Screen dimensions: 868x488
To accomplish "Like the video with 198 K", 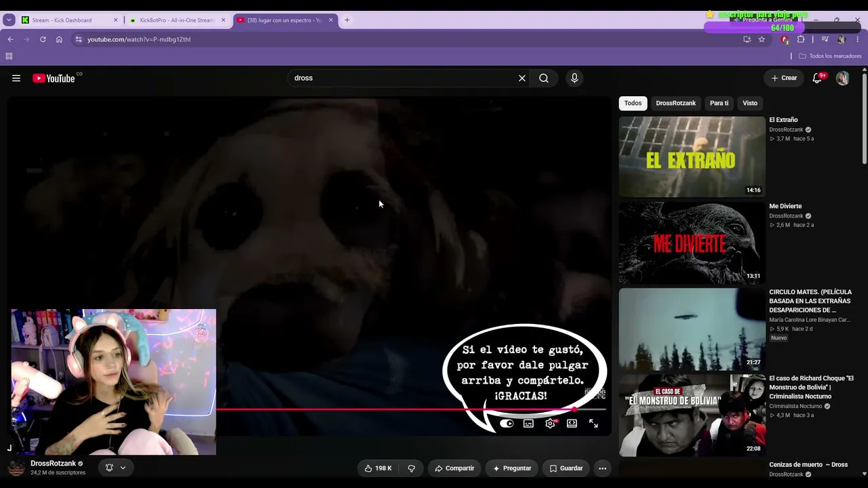I will 378,468.
